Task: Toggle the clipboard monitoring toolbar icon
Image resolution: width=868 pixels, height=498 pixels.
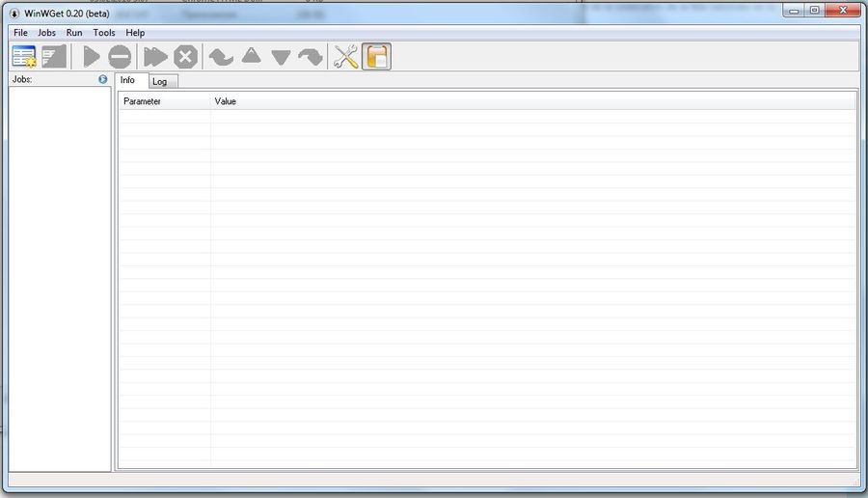Action: tap(376, 57)
